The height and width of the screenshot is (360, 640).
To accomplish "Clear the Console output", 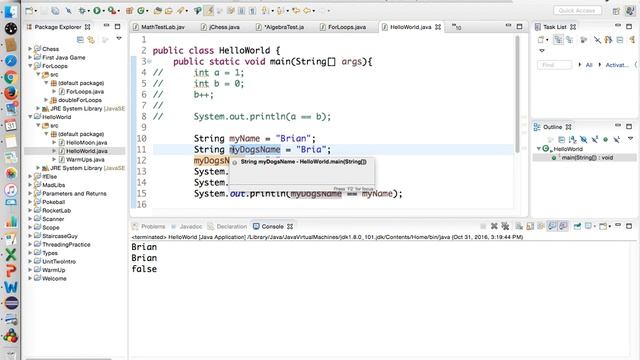I will tap(519, 226).
